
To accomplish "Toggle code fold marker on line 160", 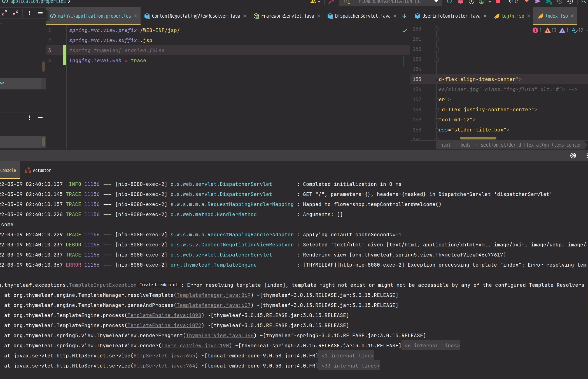I will coord(436,130).
